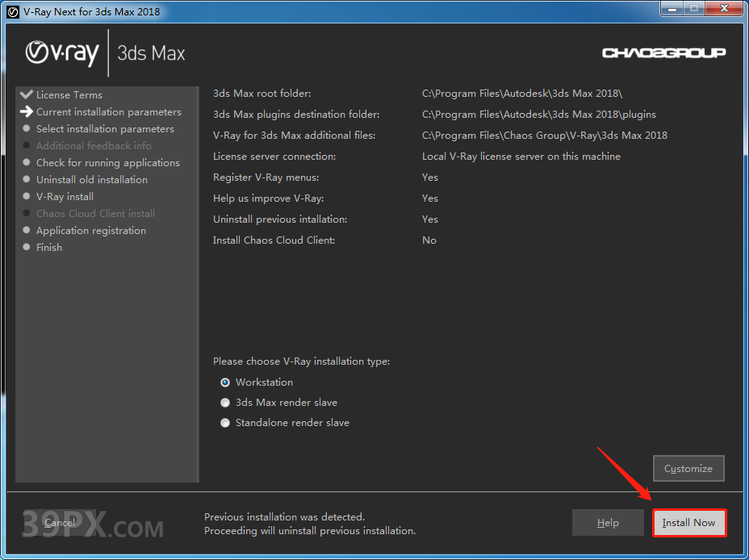Click the Chaos Cloud Client install step
Image resolution: width=749 pixels, height=560 pixels.
coord(95,213)
